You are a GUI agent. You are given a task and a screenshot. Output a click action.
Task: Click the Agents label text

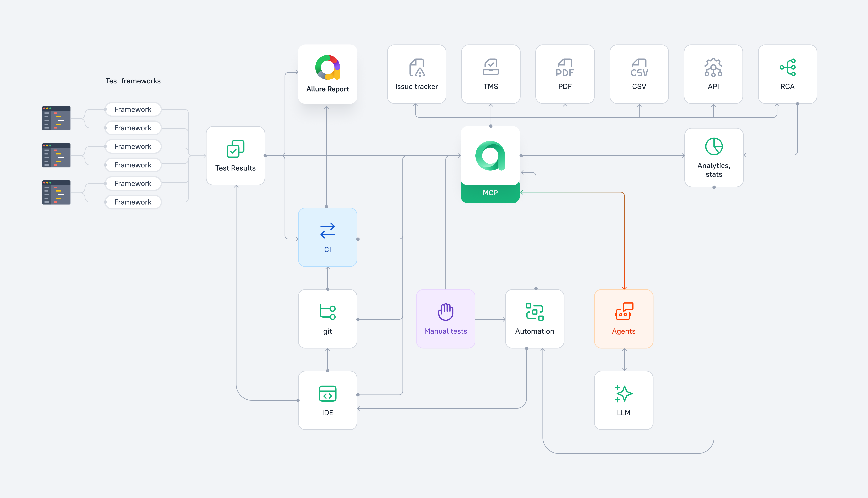[624, 331]
